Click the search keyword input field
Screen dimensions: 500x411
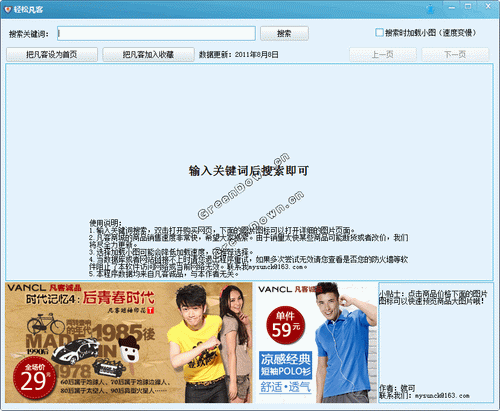pyautogui.click(x=156, y=33)
